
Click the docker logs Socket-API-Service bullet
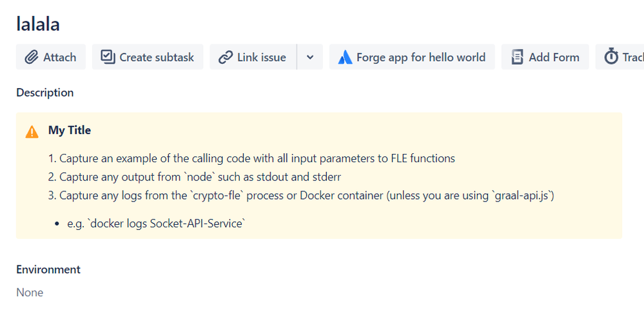pos(156,223)
